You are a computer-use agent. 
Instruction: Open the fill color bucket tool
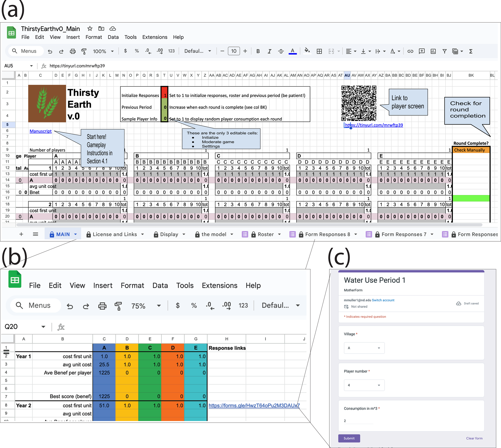click(307, 51)
